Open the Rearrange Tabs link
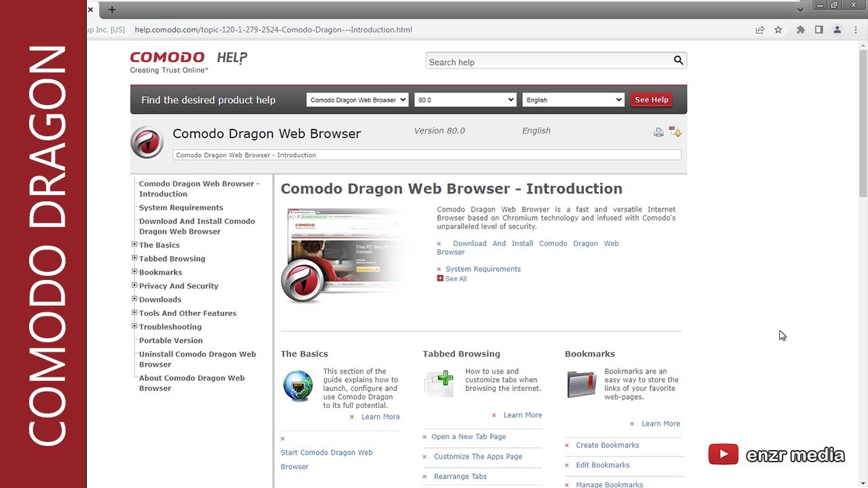Screen dimensions: 868x488 click(x=460, y=476)
